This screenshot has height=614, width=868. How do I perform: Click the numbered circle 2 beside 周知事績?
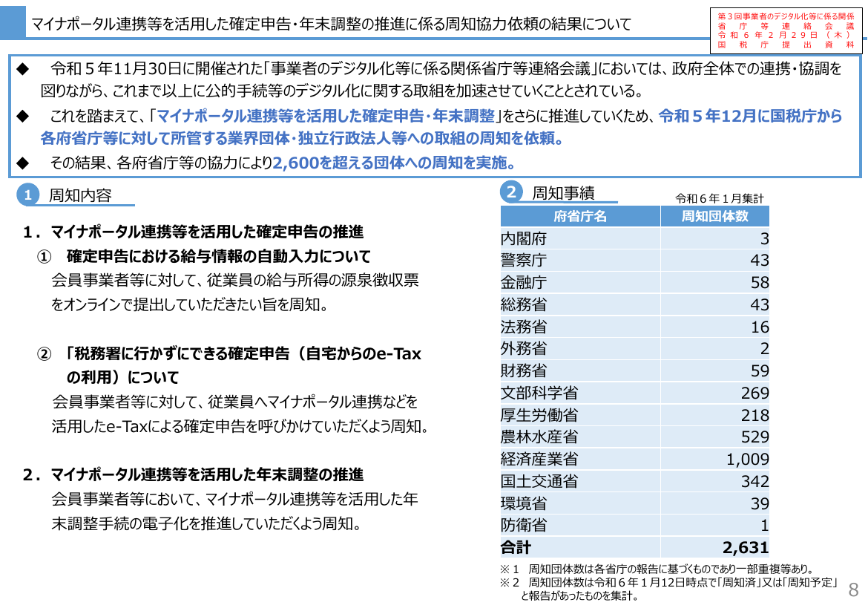coord(511,192)
